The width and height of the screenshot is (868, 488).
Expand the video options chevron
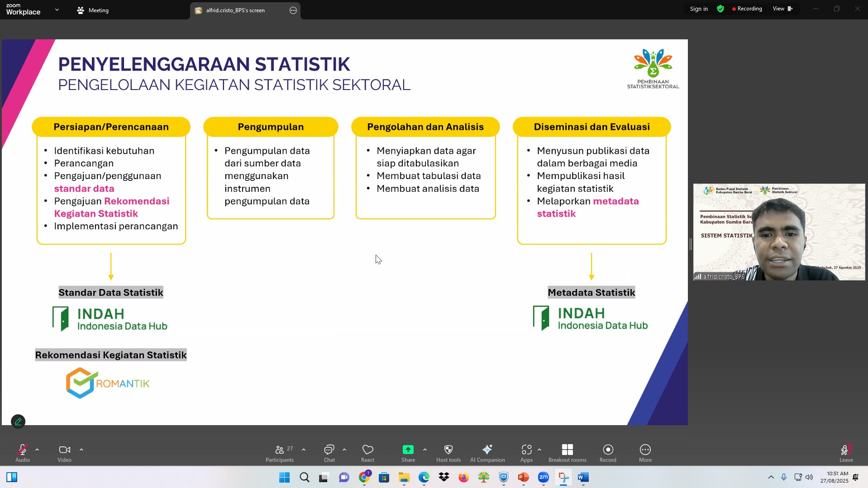coord(81,450)
